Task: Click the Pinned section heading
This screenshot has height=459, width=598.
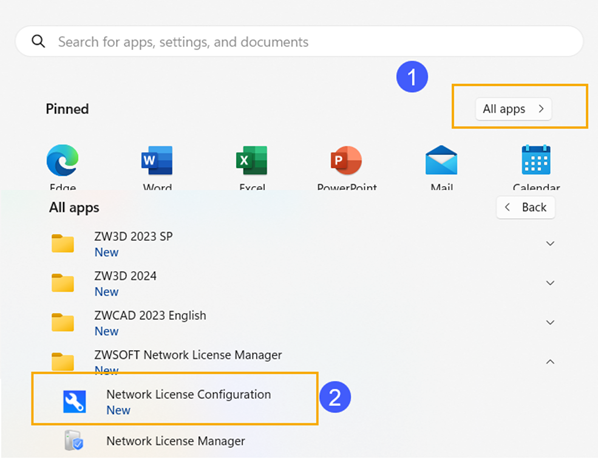Action: coord(67,109)
